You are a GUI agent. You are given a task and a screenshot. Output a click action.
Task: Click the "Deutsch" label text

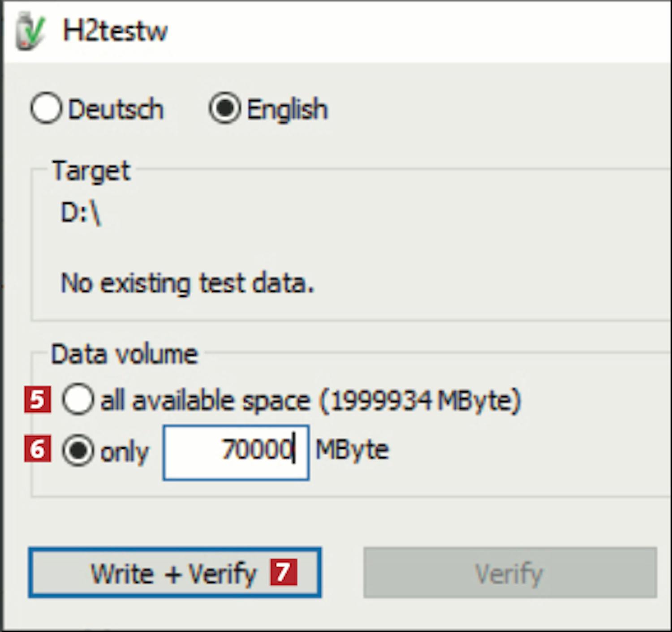coord(116,109)
